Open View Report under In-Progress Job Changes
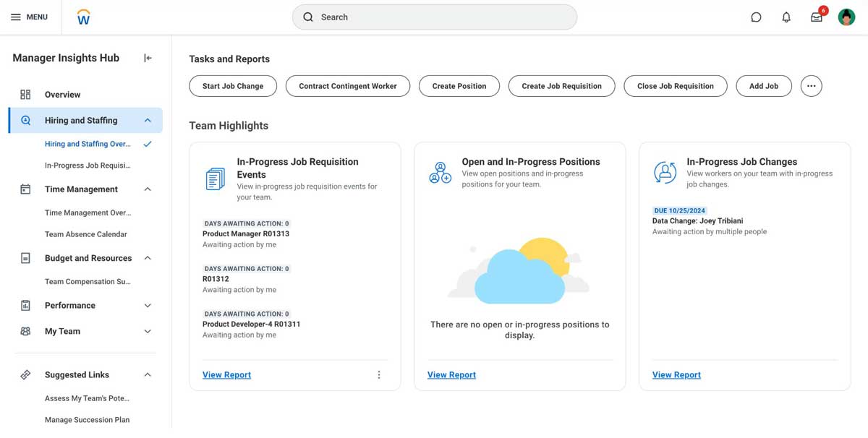The width and height of the screenshot is (868, 438). click(676, 374)
